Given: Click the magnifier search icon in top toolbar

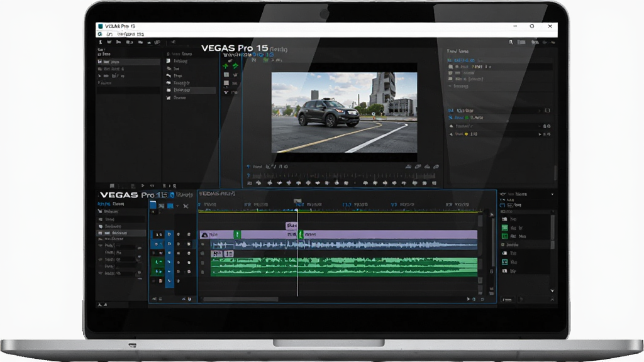Looking at the screenshot, I should click(511, 42).
